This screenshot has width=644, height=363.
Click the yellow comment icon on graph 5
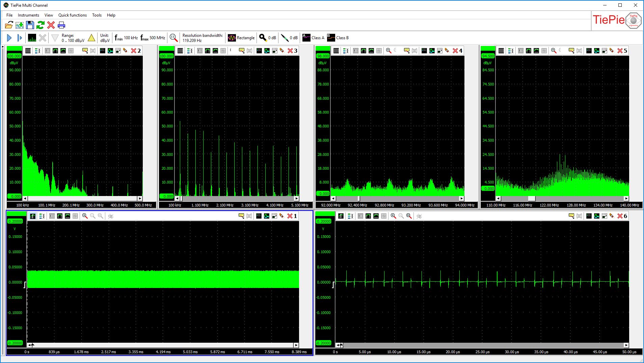tap(571, 51)
